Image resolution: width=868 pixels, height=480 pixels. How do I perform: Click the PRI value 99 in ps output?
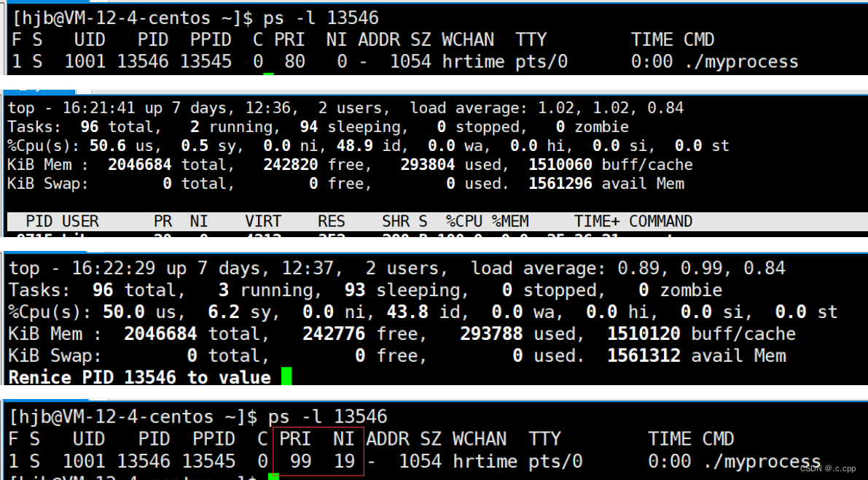coord(300,461)
